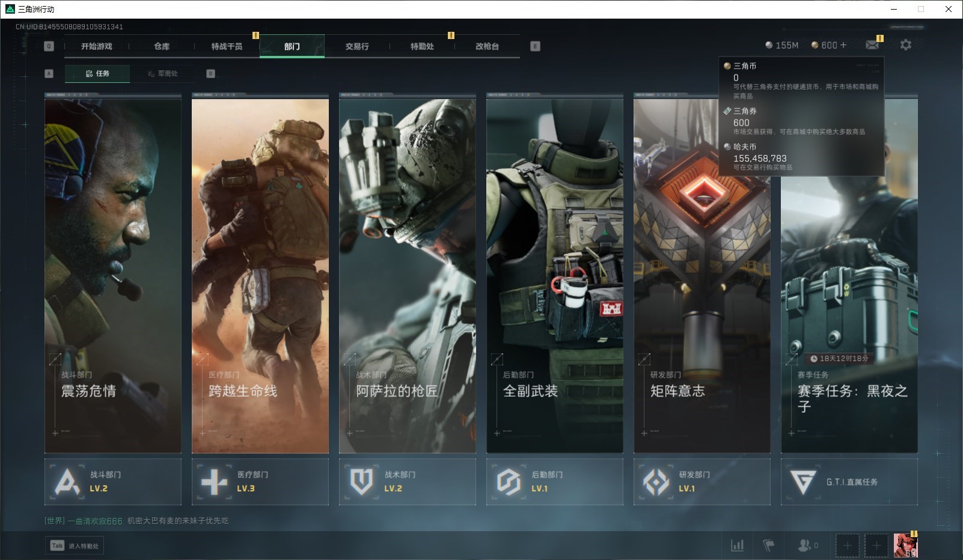Image resolution: width=963 pixels, height=560 pixels.
Task: Click the 三角币 entry in currency popup
Action: [801, 81]
